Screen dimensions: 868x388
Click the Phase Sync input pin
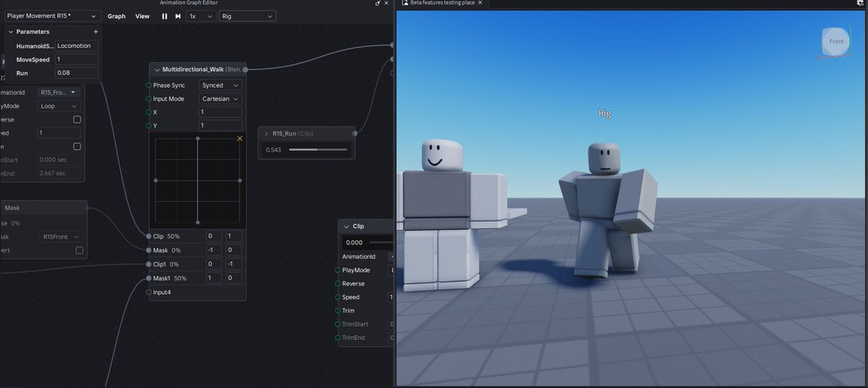[149, 85]
